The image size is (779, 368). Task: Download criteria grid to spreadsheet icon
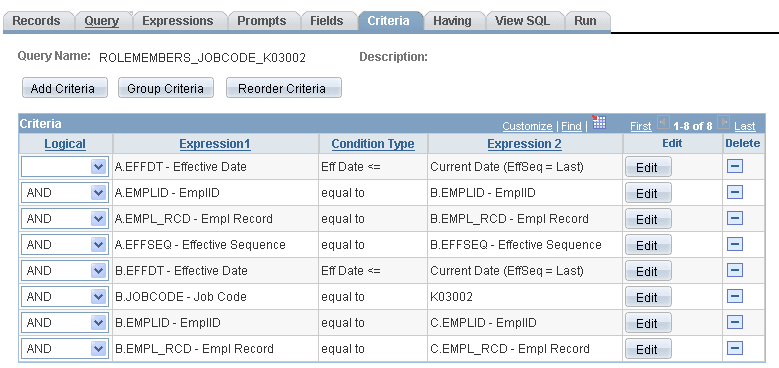pos(599,123)
